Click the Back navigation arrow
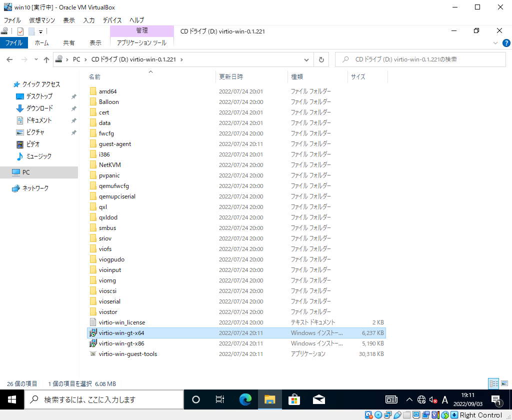Image resolution: width=512 pixels, height=420 pixels. tap(9, 59)
